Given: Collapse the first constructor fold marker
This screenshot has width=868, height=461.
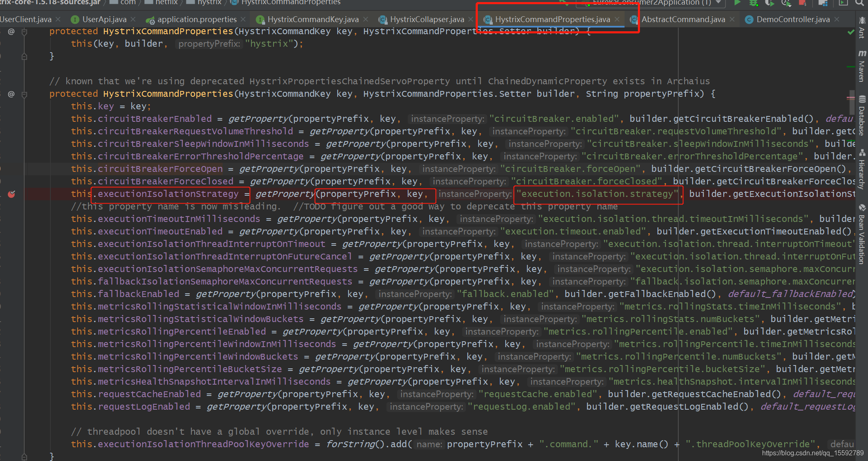Looking at the screenshot, I should (25, 32).
